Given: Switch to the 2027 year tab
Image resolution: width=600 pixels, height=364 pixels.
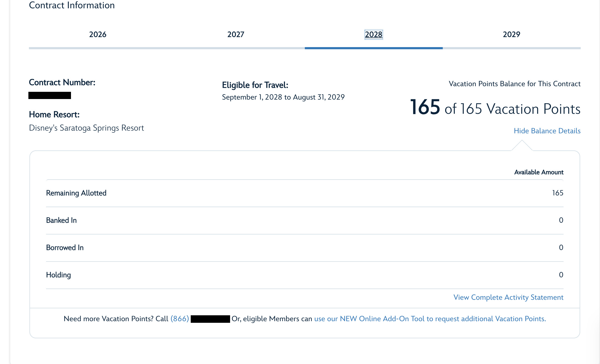Looking at the screenshot, I should click(x=236, y=35).
